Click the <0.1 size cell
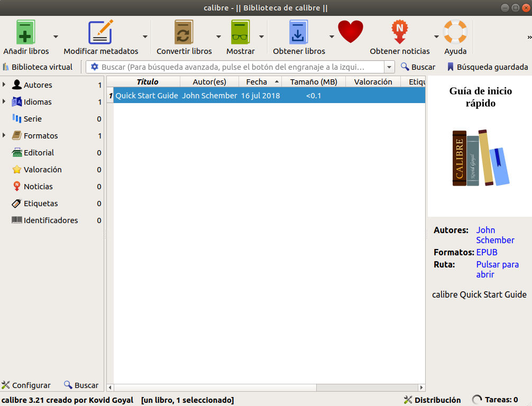The height and width of the screenshot is (406, 532). click(x=314, y=96)
